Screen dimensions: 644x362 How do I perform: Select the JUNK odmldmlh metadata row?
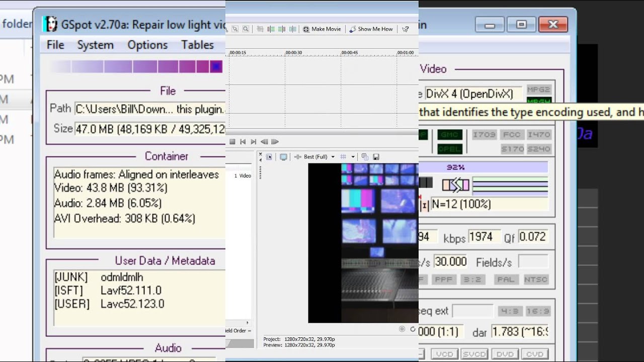click(99, 277)
